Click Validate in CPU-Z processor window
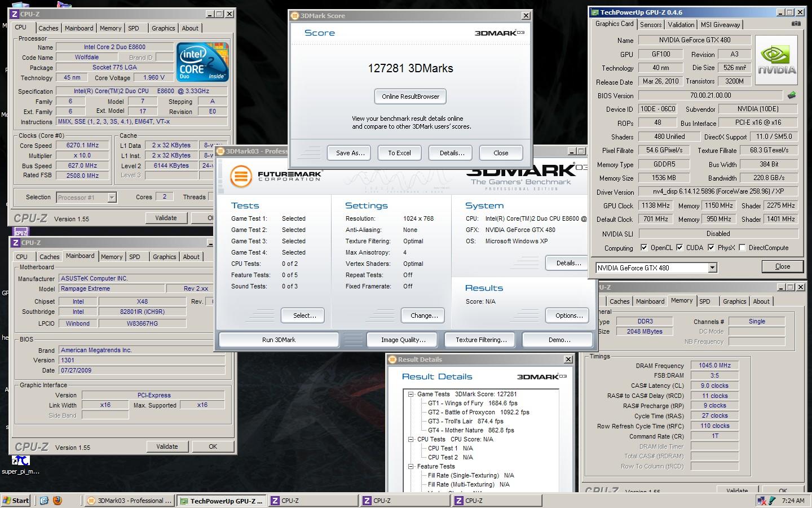This screenshot has height=508, width=812. 166,218
